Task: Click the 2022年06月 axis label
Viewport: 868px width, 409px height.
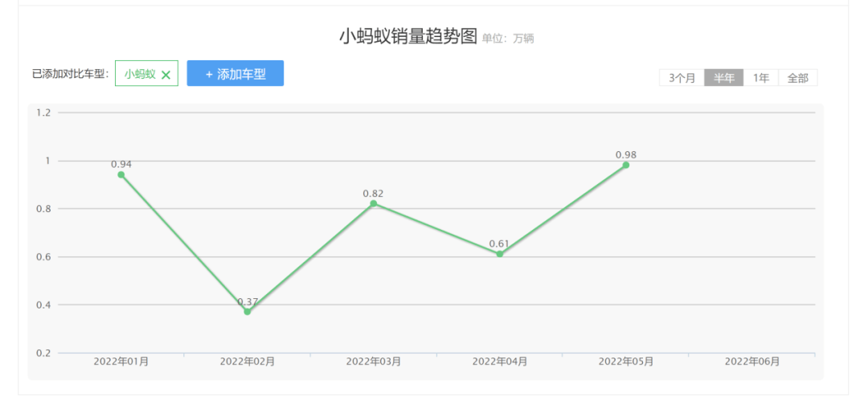Action: pos(752,362)
